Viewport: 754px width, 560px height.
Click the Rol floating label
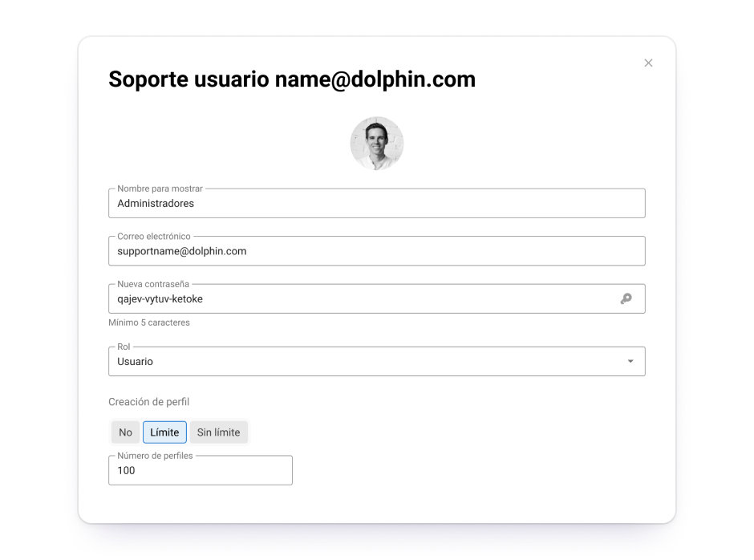click(124, 347)
